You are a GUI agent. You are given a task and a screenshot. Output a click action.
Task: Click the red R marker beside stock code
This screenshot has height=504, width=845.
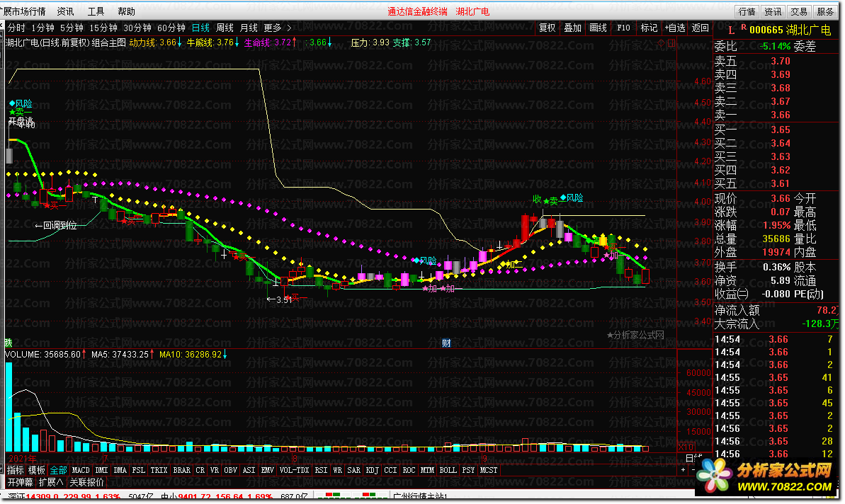[x=744, y=27]
